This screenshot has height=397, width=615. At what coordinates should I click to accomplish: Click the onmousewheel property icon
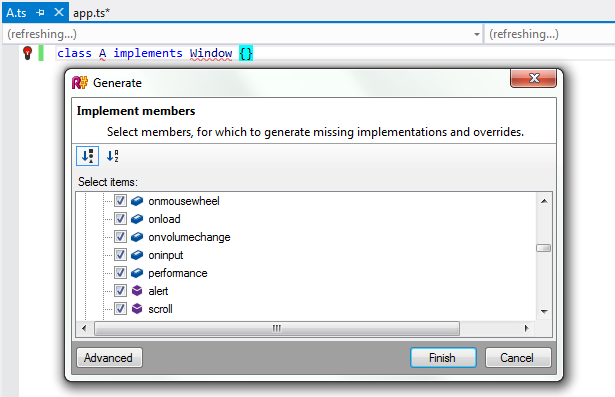pos(137,201)
